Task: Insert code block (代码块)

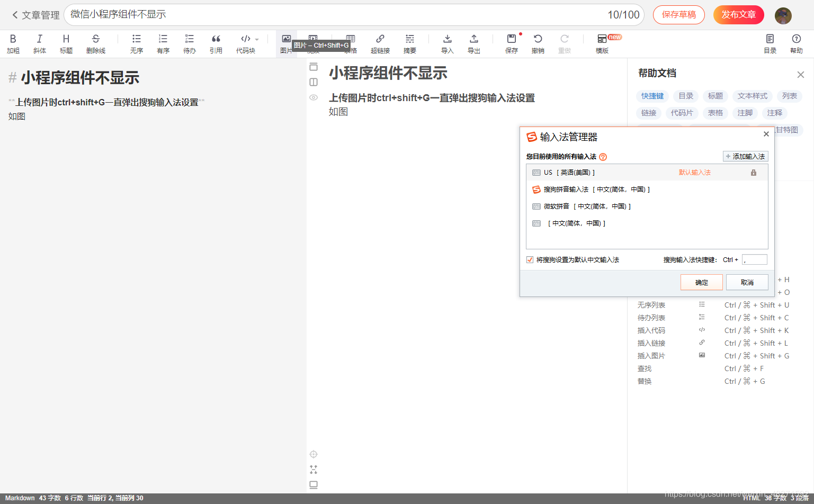Action: point(246,43)
